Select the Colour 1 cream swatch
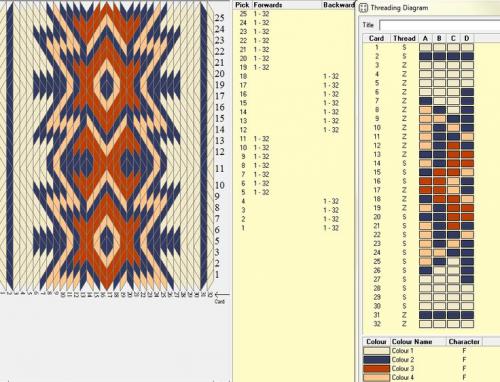Viewport: 500px width, 382px height. coord(376,351)
